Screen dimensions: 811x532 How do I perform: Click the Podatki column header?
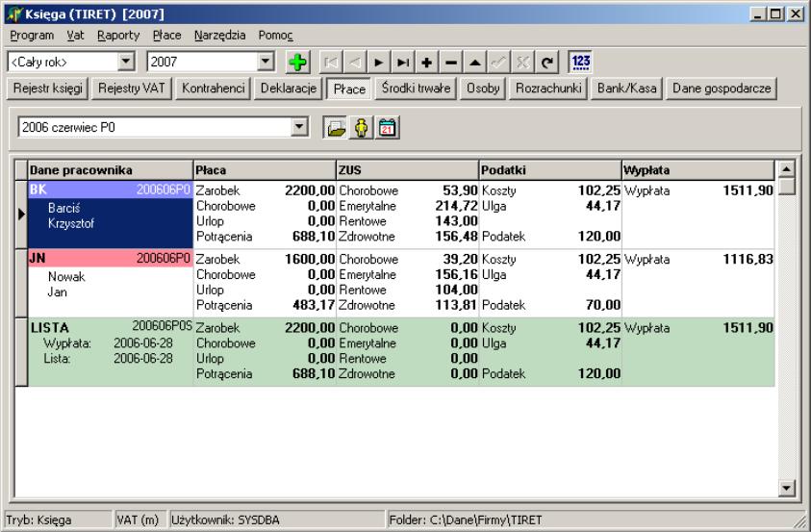coord(550,170)
